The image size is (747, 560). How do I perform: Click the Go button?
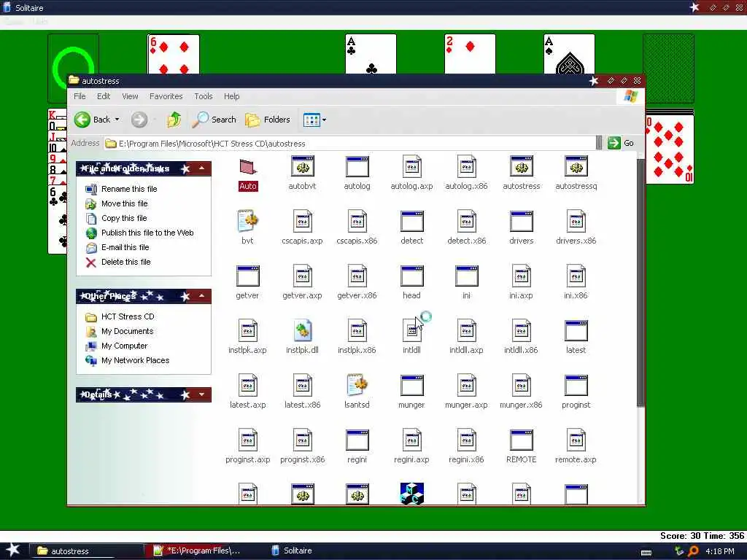622,143
